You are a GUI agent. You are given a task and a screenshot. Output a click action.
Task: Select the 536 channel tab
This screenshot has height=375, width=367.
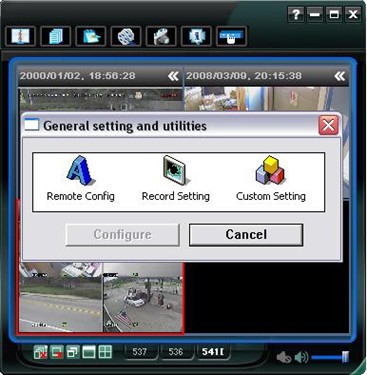coord(176,352)
